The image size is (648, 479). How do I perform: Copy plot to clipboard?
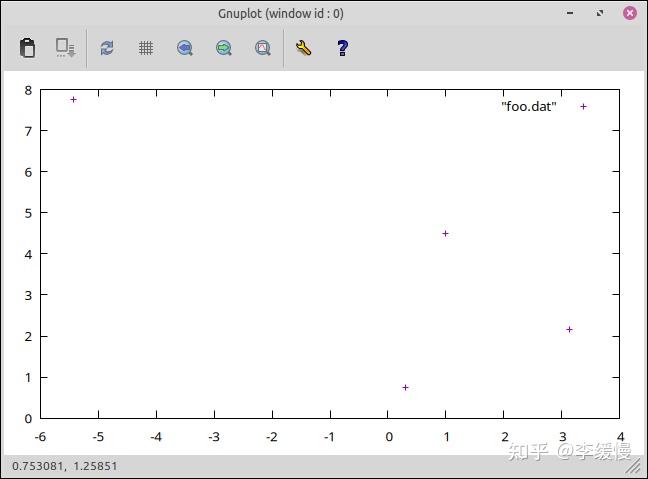coord(27,48)
